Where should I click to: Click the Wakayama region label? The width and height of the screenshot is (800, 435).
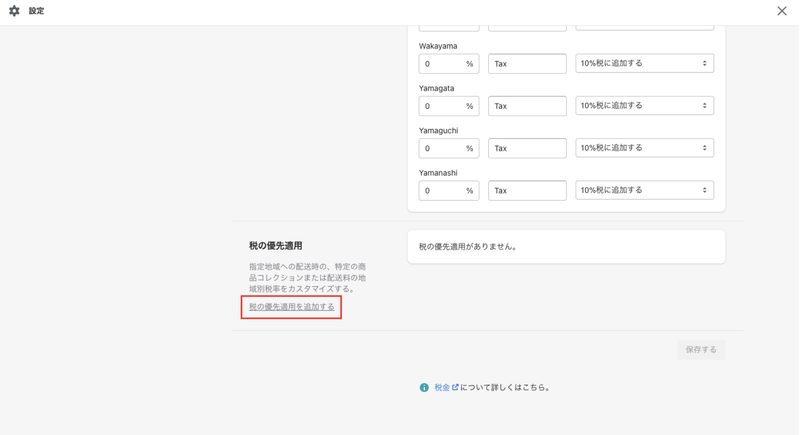(438, 46)
